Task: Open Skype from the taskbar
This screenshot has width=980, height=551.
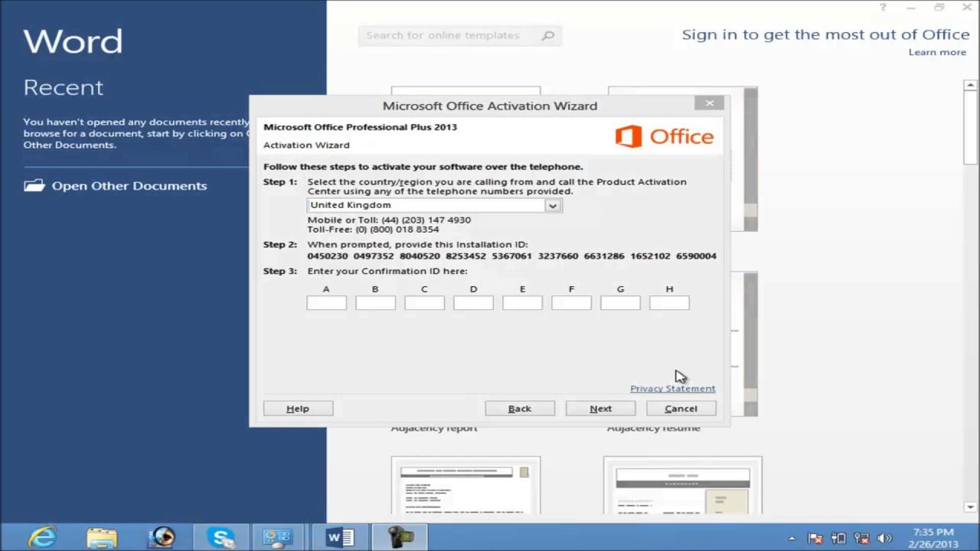Action: [221, 537]
